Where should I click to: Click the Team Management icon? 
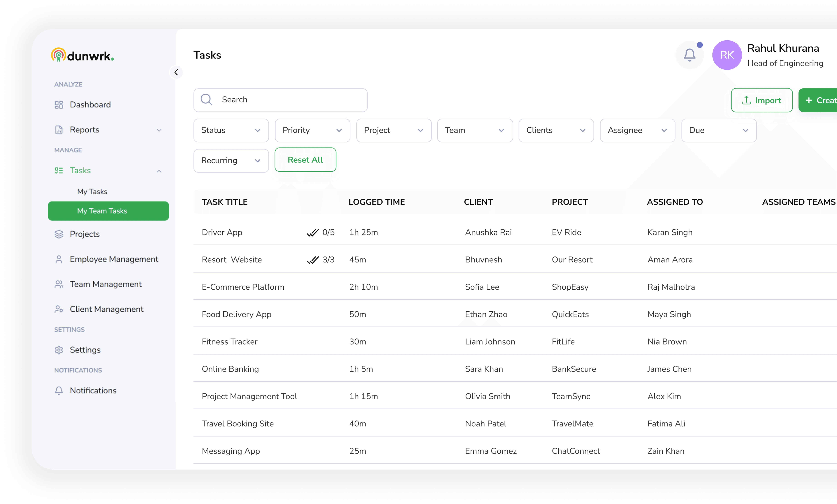(x=59, y=284)
